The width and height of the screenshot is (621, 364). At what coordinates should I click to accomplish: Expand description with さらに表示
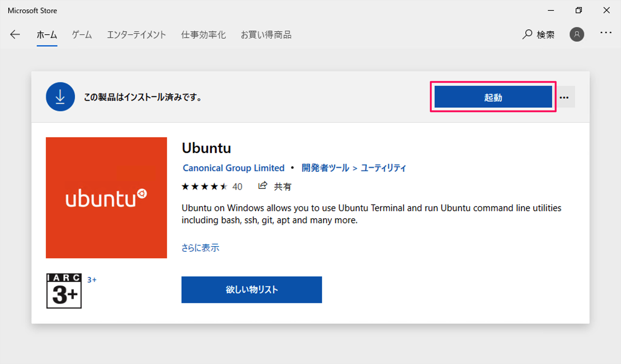tap(200, 248)
